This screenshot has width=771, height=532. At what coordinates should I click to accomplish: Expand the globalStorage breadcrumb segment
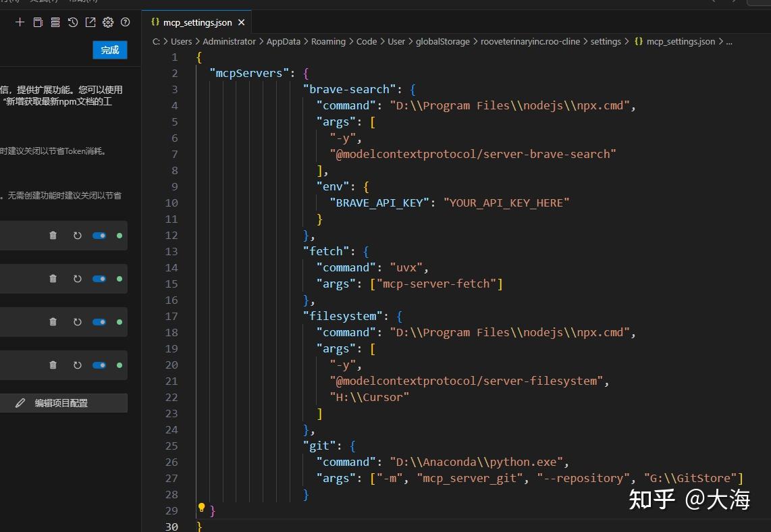[x=442, y=41]
